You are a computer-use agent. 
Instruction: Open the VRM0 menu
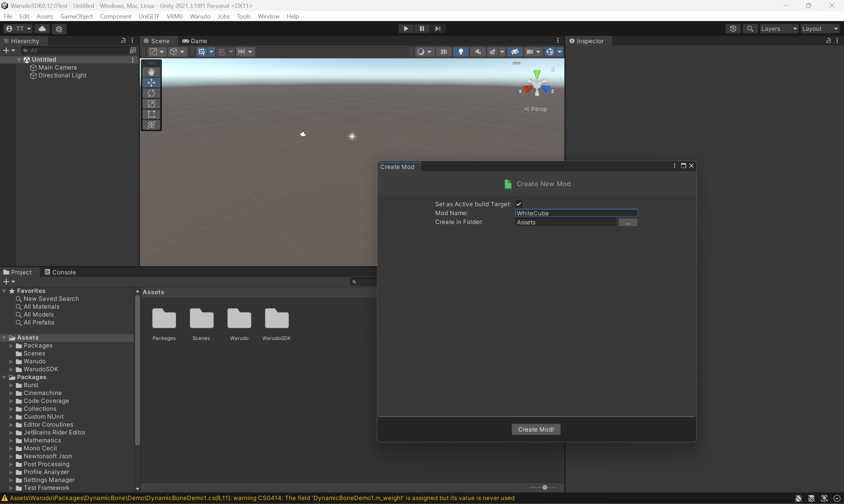[174, 16]
